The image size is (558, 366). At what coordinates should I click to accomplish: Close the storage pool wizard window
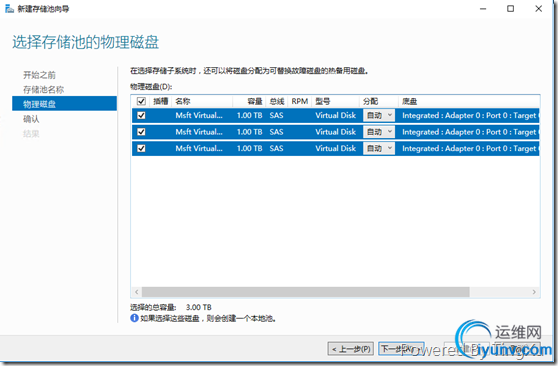(x=538, y=9)
